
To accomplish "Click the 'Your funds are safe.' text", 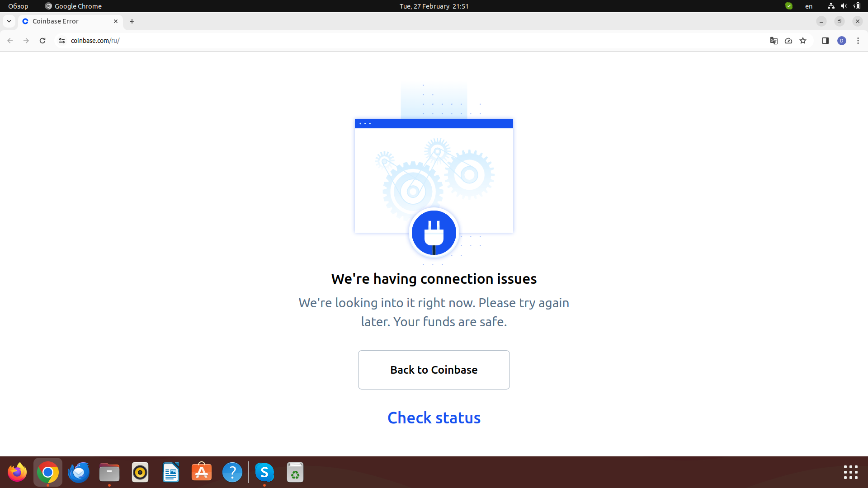I will pos(450,322).
